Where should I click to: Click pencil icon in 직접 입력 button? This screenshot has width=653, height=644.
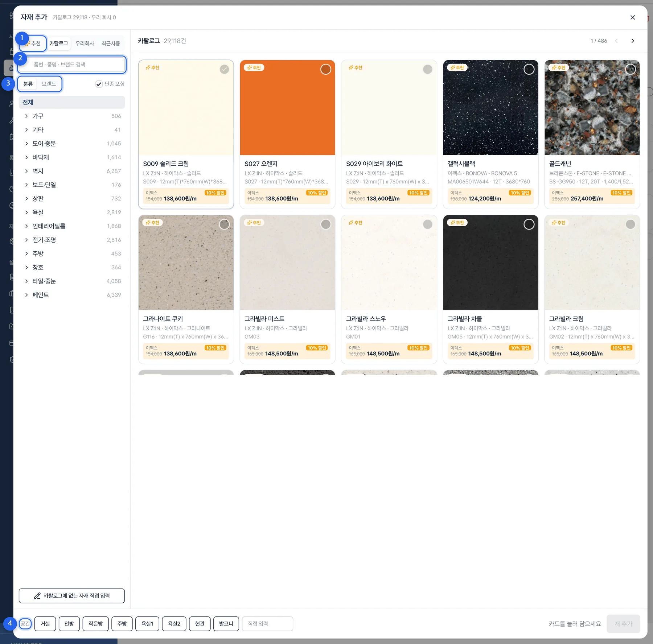(37, 596)
